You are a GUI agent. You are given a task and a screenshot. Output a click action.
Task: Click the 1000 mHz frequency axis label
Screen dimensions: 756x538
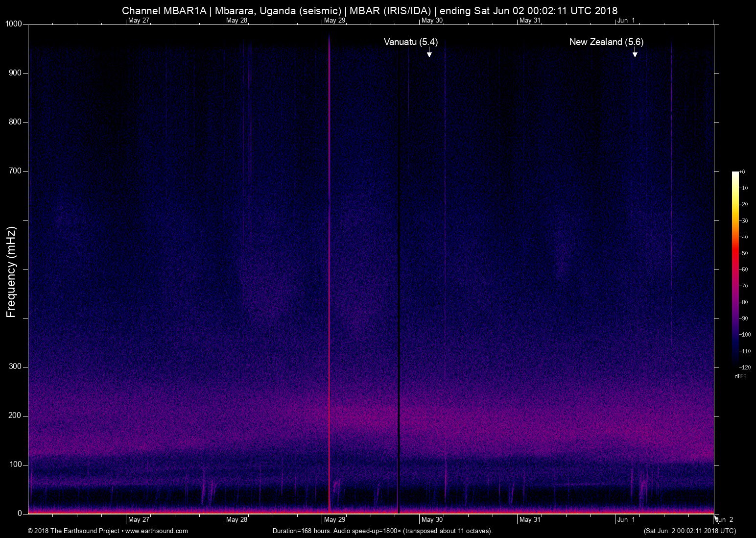click(x=13, y=24)
